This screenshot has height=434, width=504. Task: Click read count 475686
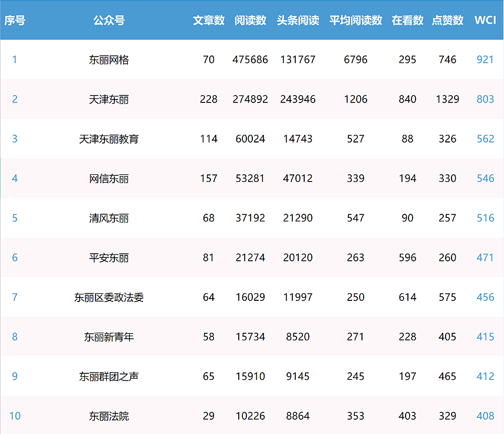251,59
